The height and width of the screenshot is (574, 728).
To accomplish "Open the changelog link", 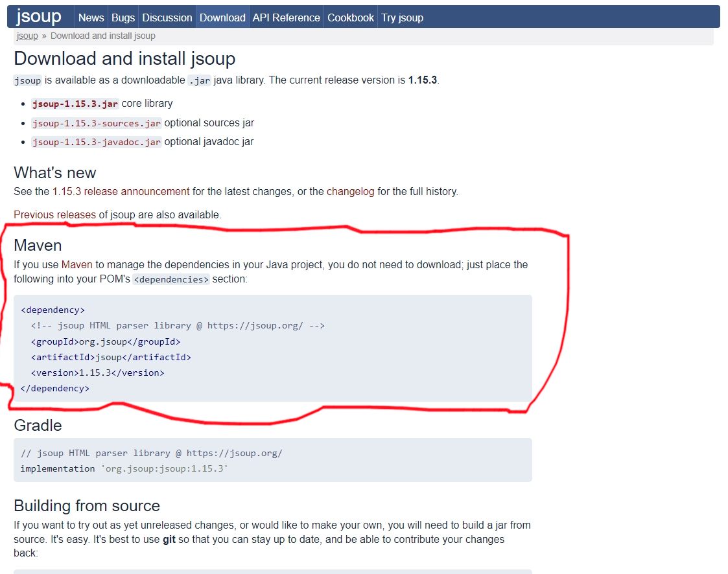I will (x=351, y=192).
